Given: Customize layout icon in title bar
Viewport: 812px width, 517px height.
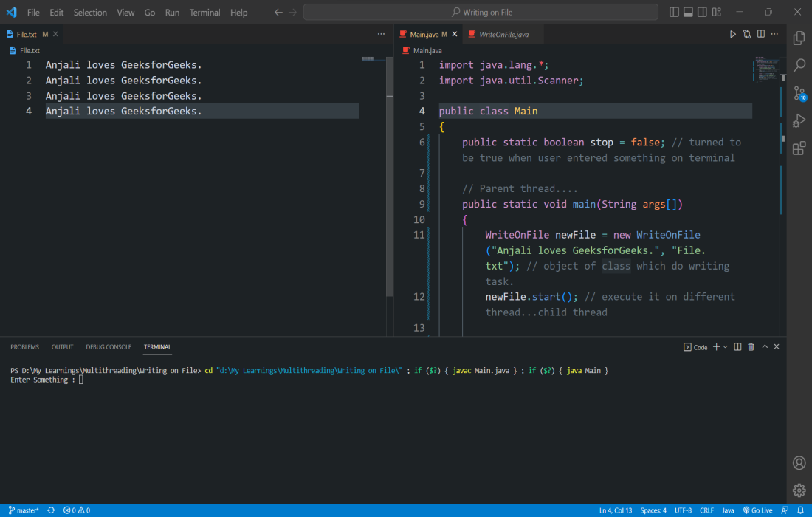Looking at the screenshot, I should pyautogui.click(x=717, y=12).
